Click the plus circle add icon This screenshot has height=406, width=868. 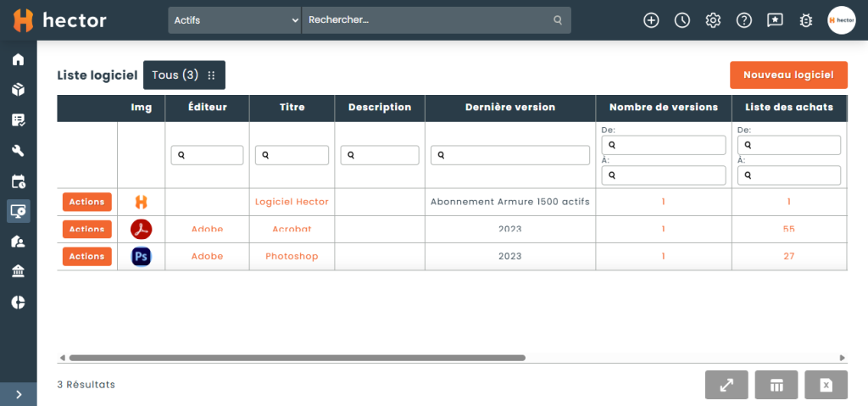(x=651, y=20)
